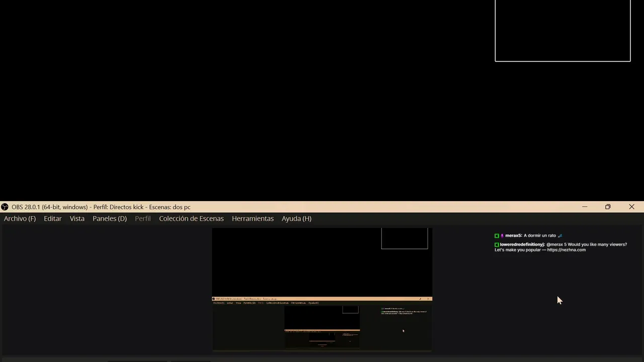Open the Colección de Escenas menu
This screenshot has width=644, height=362.
(x=191, y=219)
